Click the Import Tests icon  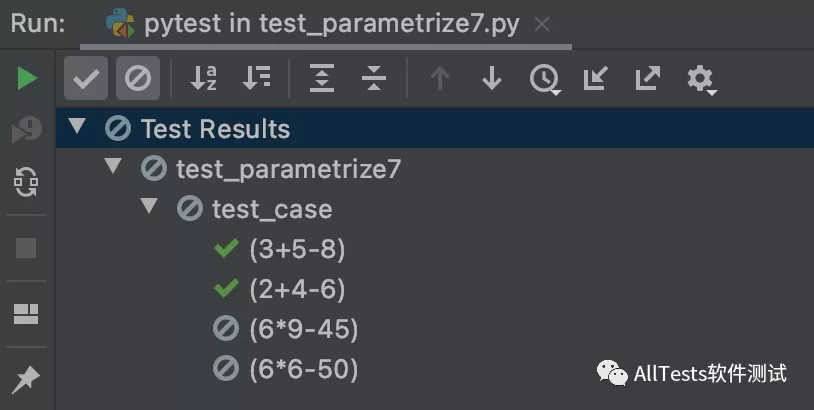[x=596, y=78]
